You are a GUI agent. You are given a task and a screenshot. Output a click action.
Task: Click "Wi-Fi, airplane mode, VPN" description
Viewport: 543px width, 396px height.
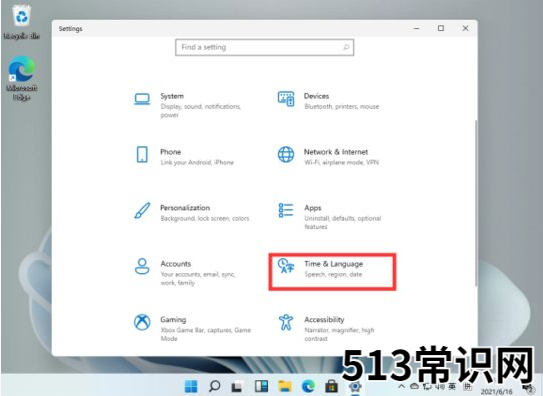click(x=341, y=162)
